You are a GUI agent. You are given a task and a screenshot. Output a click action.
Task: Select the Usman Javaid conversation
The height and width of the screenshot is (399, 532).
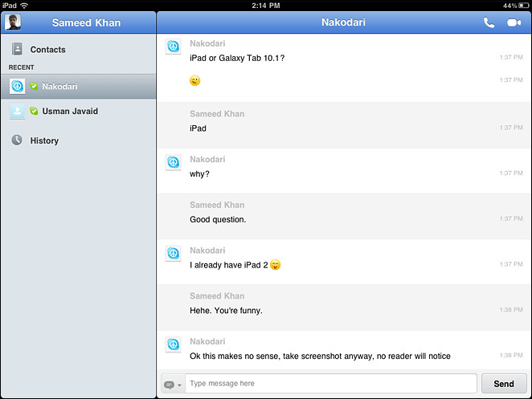[79, 112]
